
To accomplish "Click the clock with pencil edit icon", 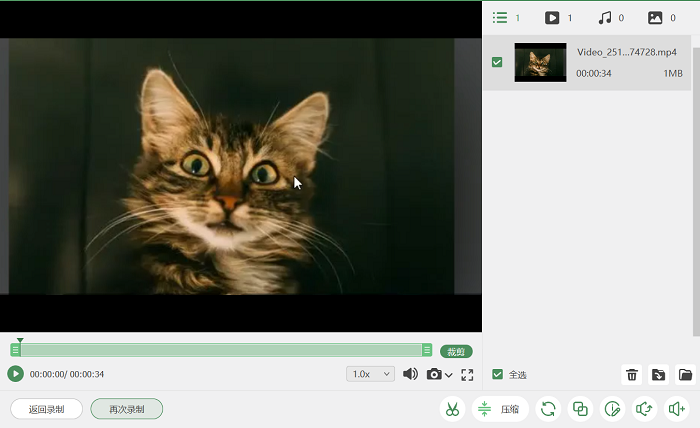I will (612, 409).
